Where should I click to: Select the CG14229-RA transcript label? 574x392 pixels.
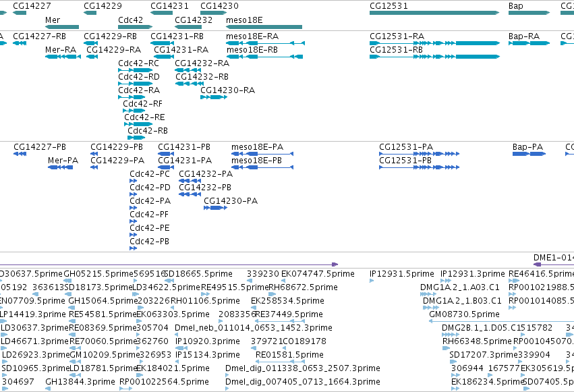pos(113,50)
